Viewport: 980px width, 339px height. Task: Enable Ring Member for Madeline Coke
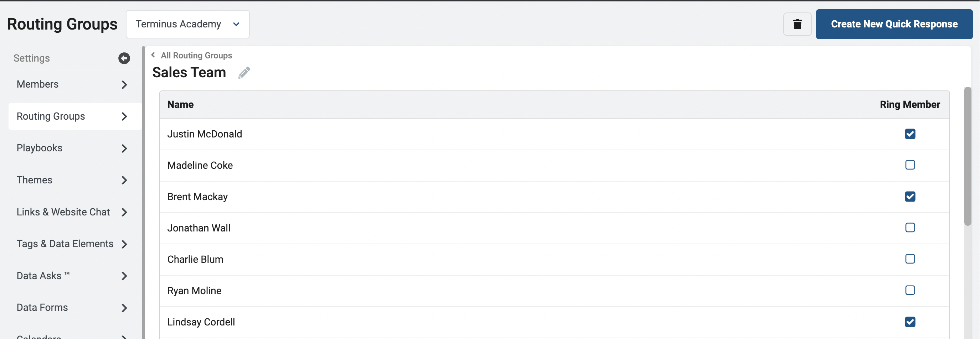pos(910,165)
